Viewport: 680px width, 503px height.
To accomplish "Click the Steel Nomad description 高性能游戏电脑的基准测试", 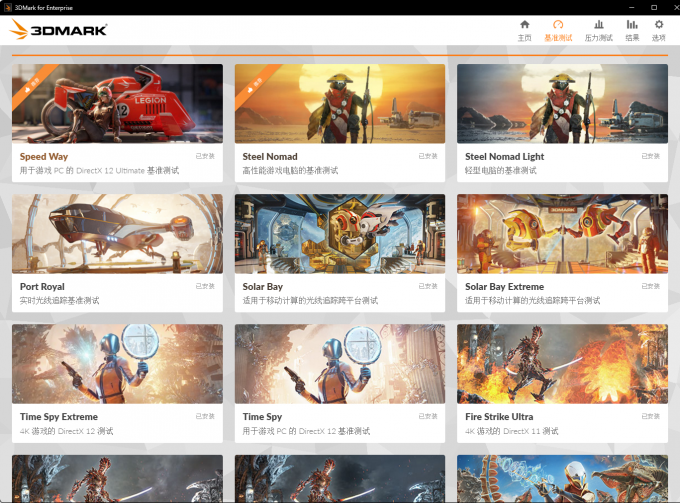I will pos(290,170).
